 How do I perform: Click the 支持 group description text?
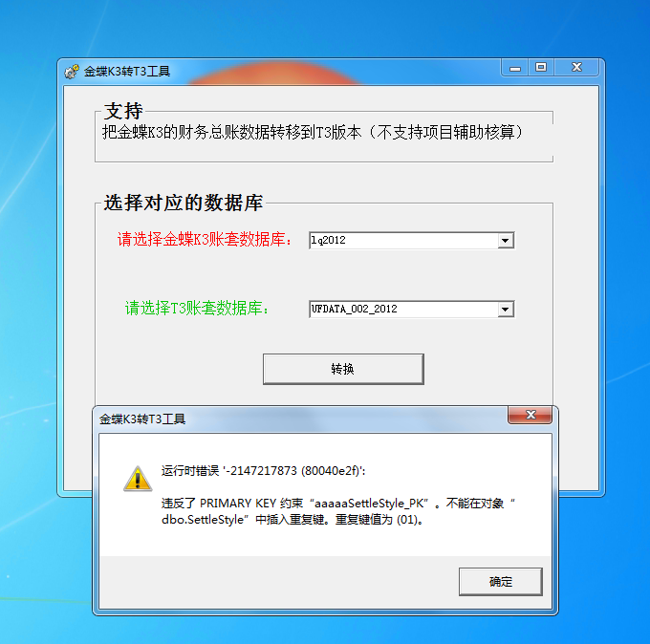pyautogui.click(x=314, y=133)
